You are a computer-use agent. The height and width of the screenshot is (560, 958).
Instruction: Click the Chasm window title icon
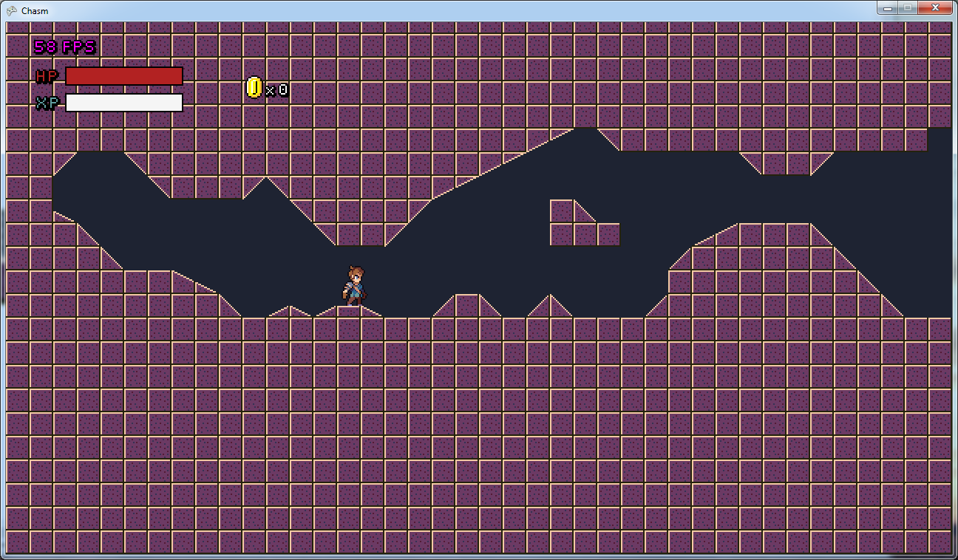[x=11, y=10]
